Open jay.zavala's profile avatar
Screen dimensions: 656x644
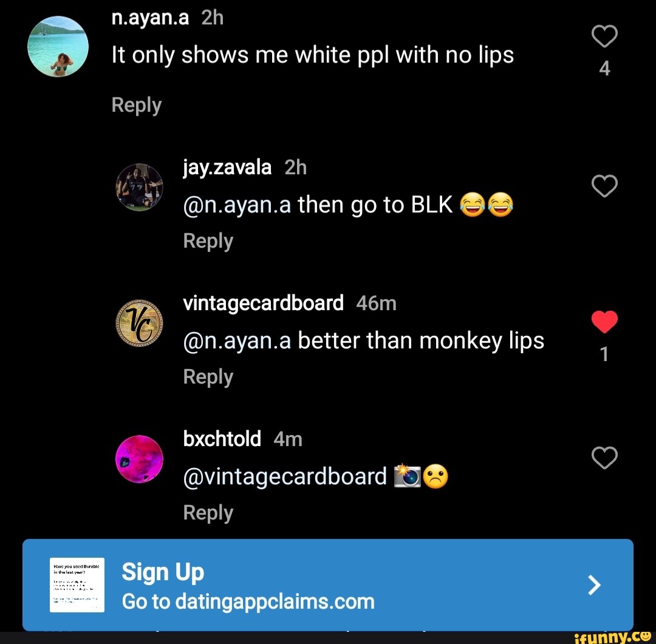pyautogui.click(x=139, y=187)
